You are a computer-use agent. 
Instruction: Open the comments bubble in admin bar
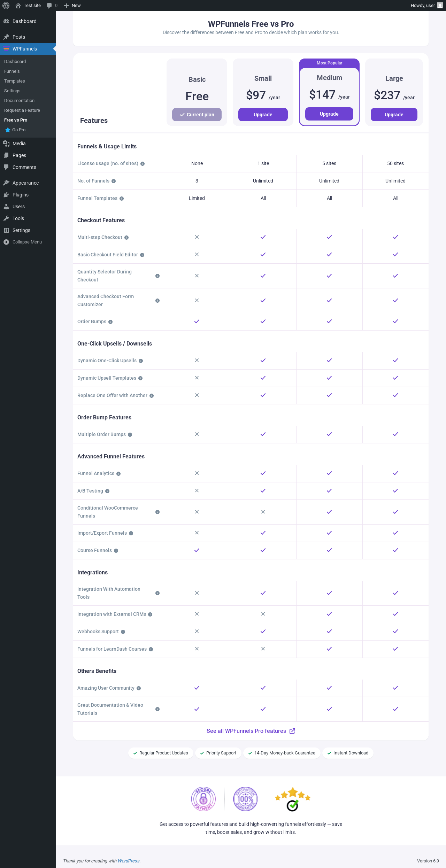(52, 6)
